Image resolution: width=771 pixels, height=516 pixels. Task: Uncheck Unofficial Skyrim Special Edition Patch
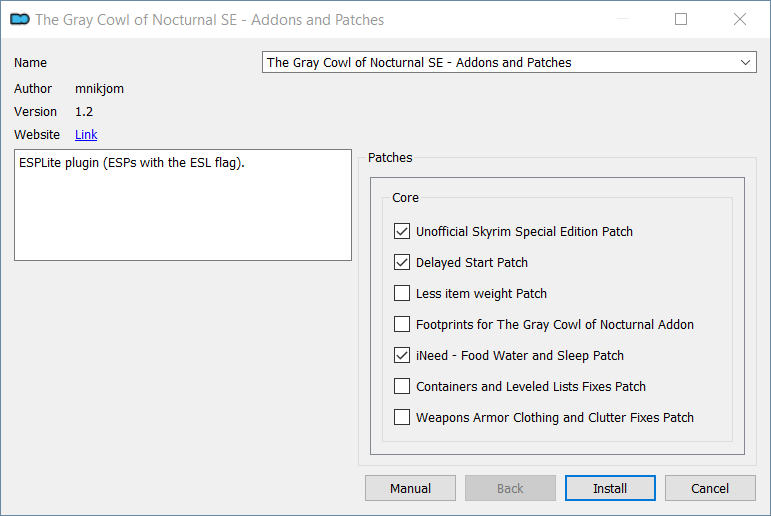pos(402,231)
